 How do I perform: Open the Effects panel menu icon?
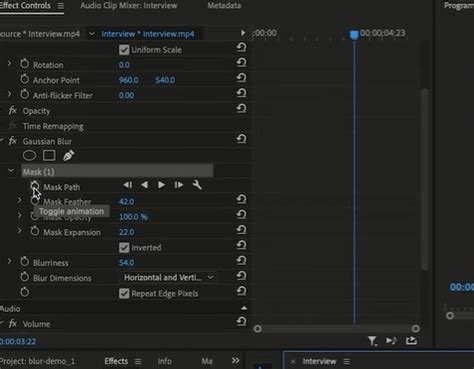pyautogui.click(x=138, y=361)
